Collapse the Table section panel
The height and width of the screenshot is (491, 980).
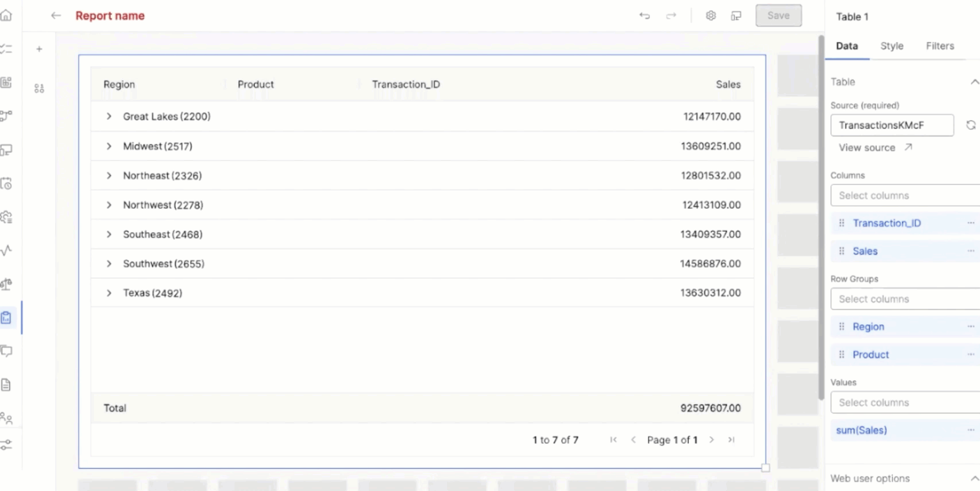pos(975,82)
